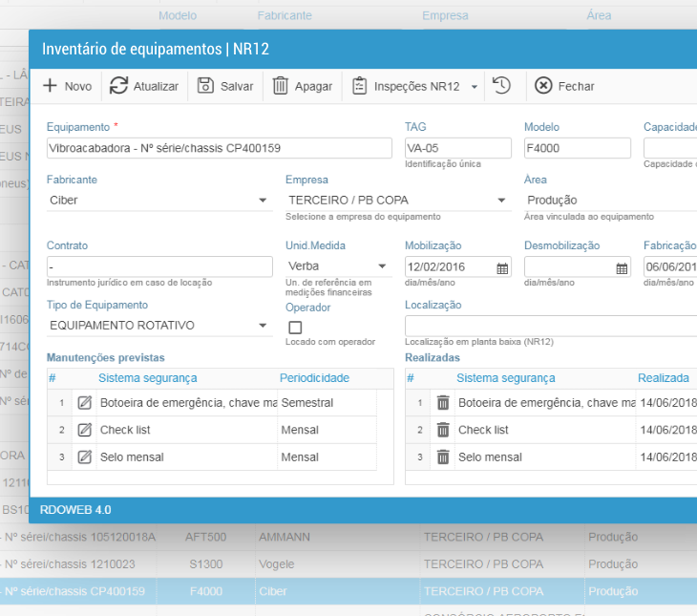Click the Salvar disk icon
The width and height of the screenshot is (697, 616).
tap(205, 85)
